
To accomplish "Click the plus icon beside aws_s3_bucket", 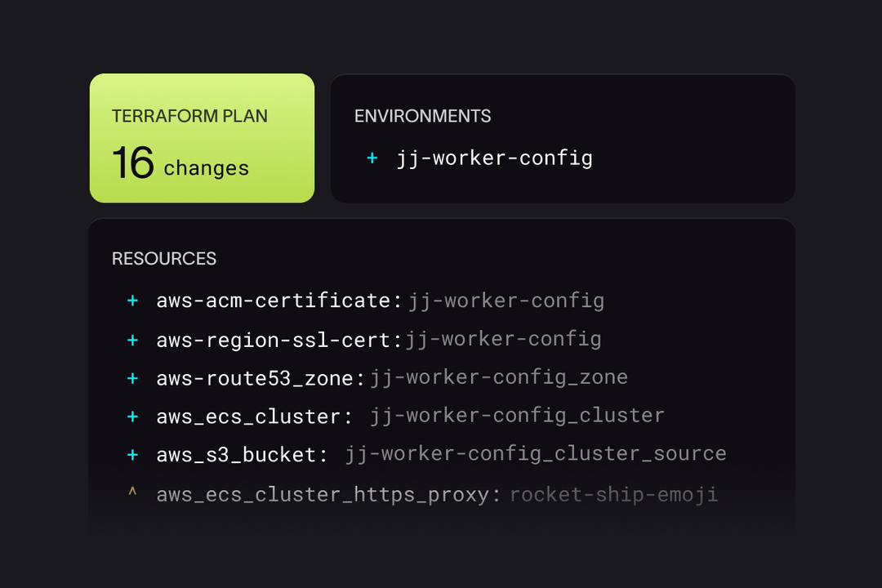I will pos(132,455).
